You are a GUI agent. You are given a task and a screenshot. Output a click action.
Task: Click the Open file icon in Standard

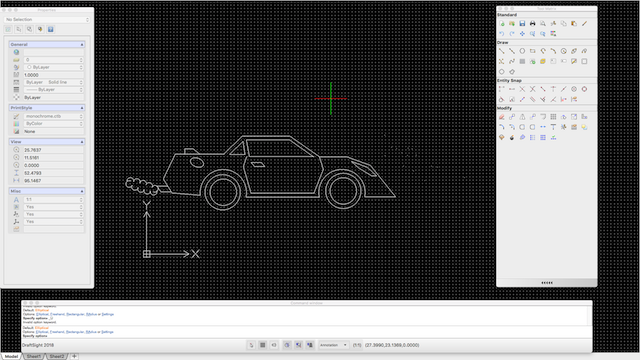pos(512,24)
